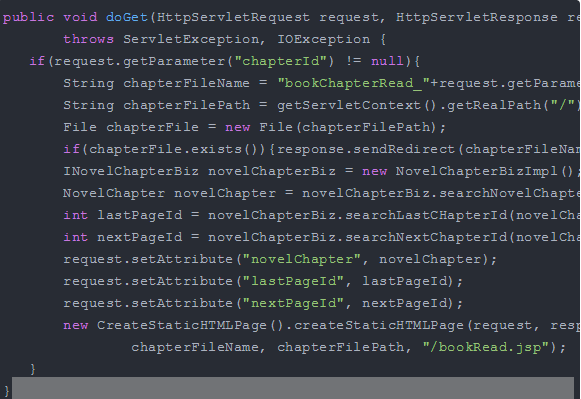Click the CreateStaticHTMLPage() constructor call
This screenshot has height=399, width=581.
(x=190, y=325)
